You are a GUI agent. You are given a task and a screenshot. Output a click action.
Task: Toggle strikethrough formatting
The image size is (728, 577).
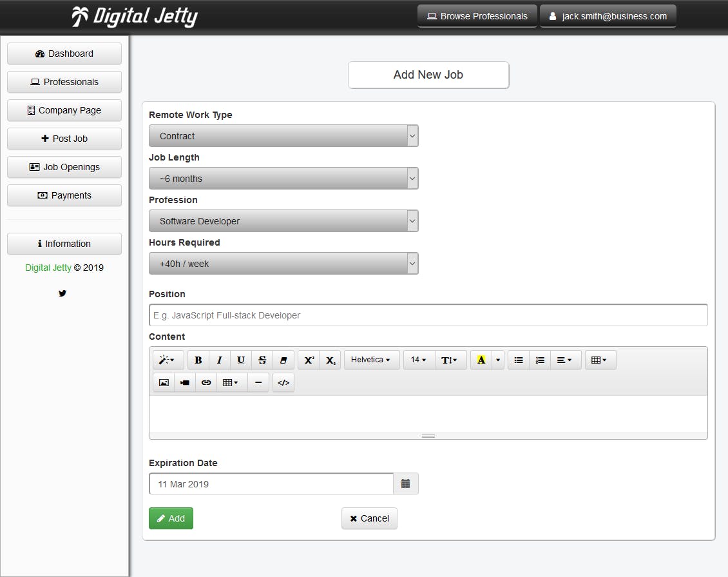tap(262, 360)
